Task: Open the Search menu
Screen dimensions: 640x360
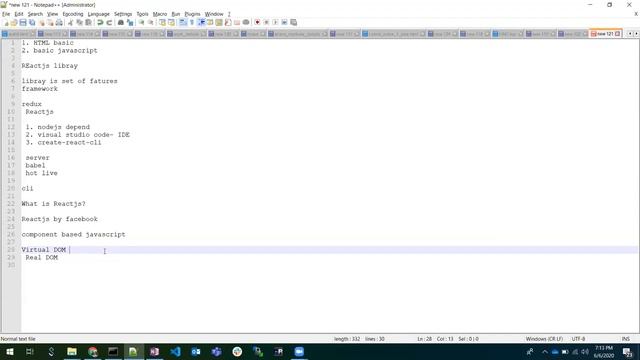Action: 35,14
